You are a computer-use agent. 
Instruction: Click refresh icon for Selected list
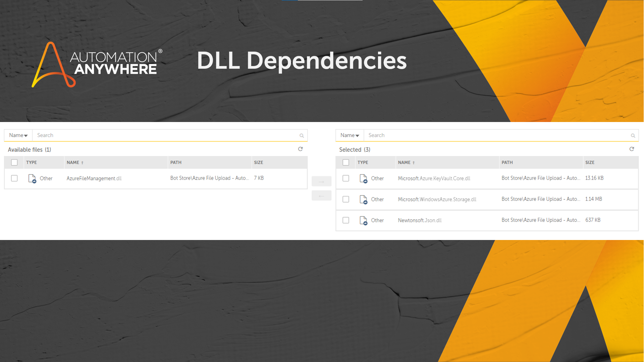point(632,149)
